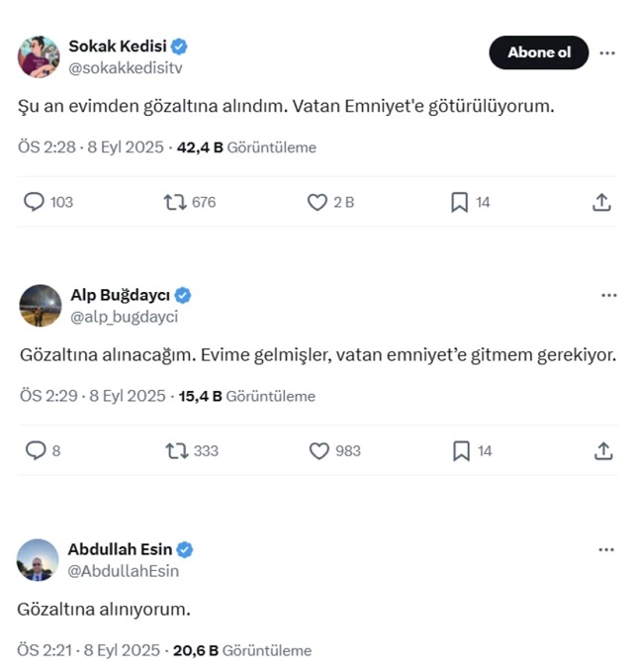
Task: Reply to Sokak Kedisi's tweet
Action: pos(35,202)
